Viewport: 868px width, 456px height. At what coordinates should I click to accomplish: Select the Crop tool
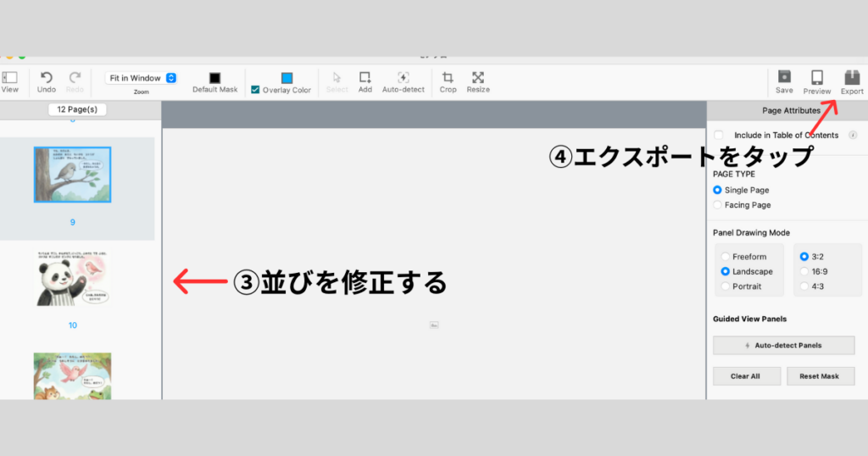coord(448,77)
